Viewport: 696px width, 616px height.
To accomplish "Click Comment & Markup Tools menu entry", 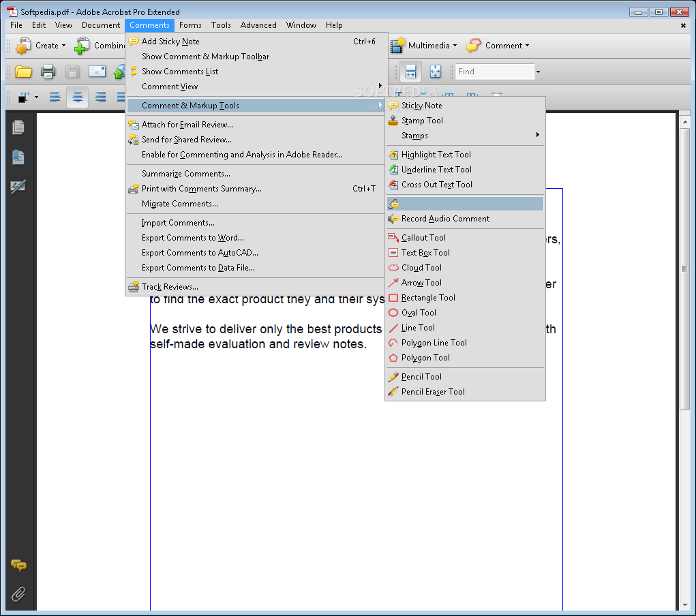I will click(x=256, y=106).
